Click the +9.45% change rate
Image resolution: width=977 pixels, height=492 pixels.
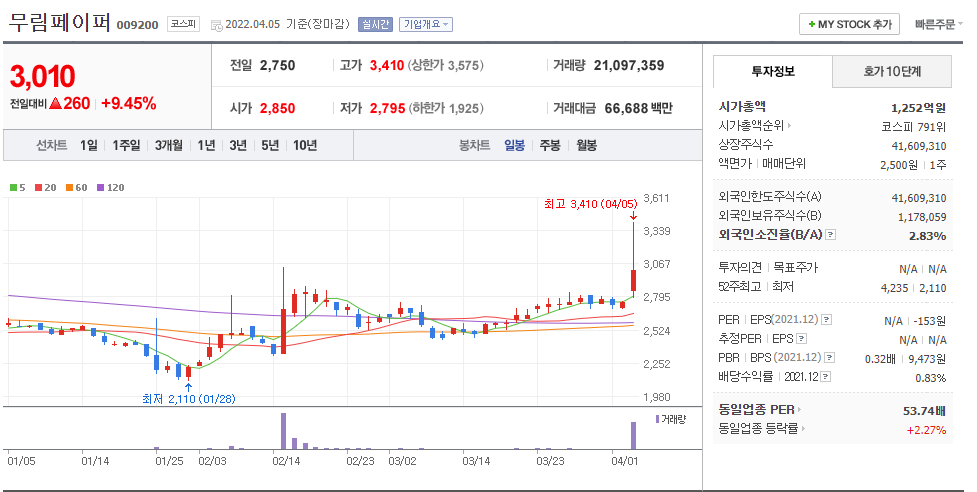pos(128,103)
